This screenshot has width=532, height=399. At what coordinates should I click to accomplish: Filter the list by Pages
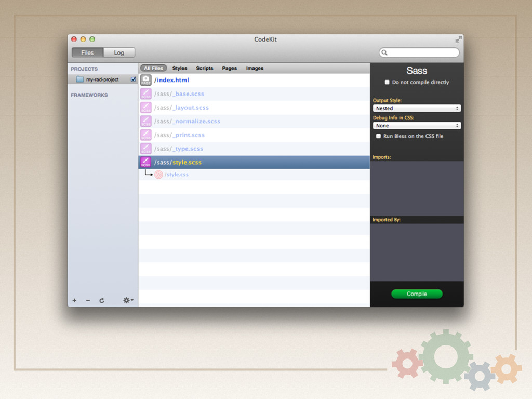[229, 68]
